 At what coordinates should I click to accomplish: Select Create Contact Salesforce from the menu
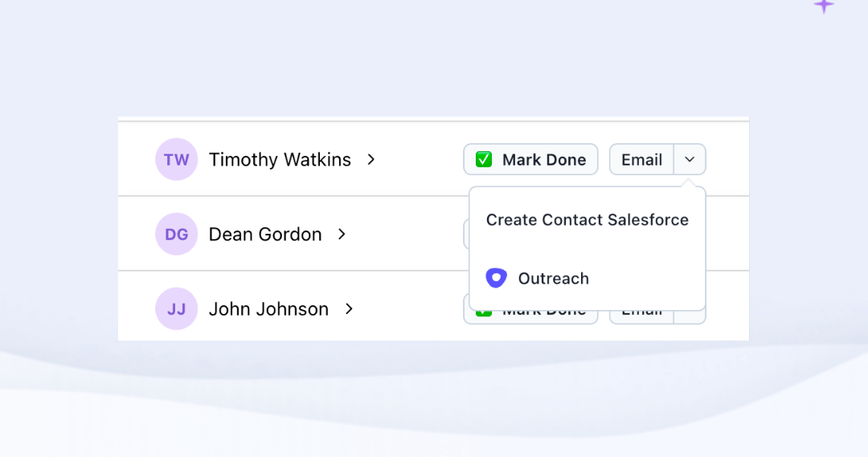pyautogui.click(x=587, y=220)
